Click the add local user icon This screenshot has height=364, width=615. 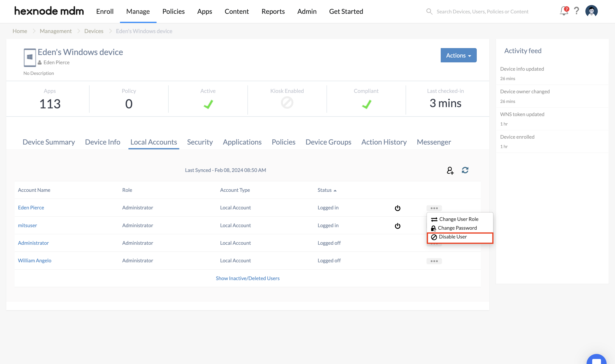[x=450, y=170]
